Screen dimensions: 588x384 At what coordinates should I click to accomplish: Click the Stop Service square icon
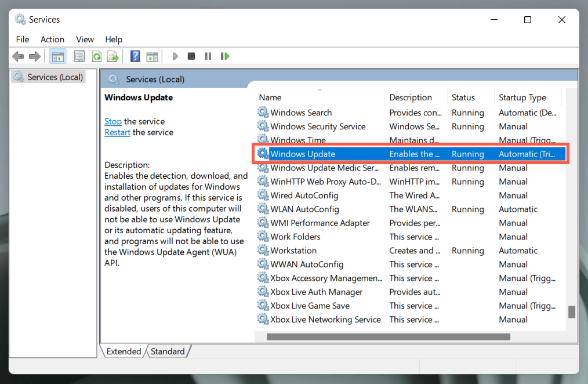[191, 56]
